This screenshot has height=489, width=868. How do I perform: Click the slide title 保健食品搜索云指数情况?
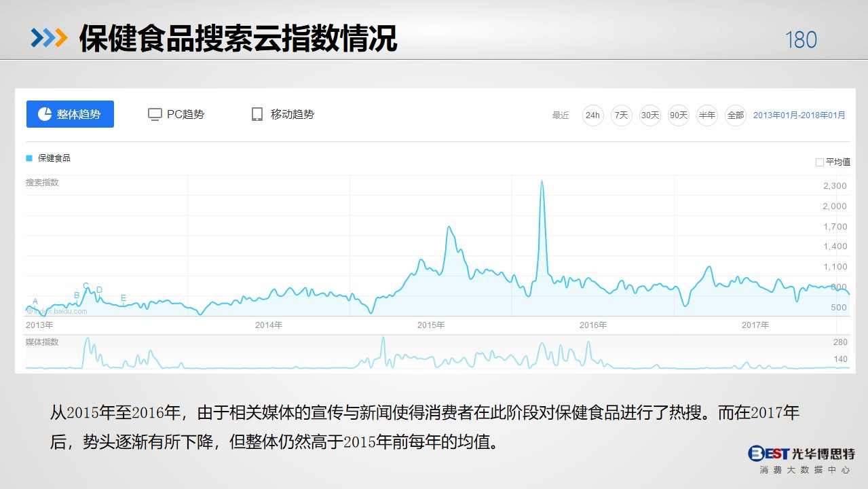[238, 39]
